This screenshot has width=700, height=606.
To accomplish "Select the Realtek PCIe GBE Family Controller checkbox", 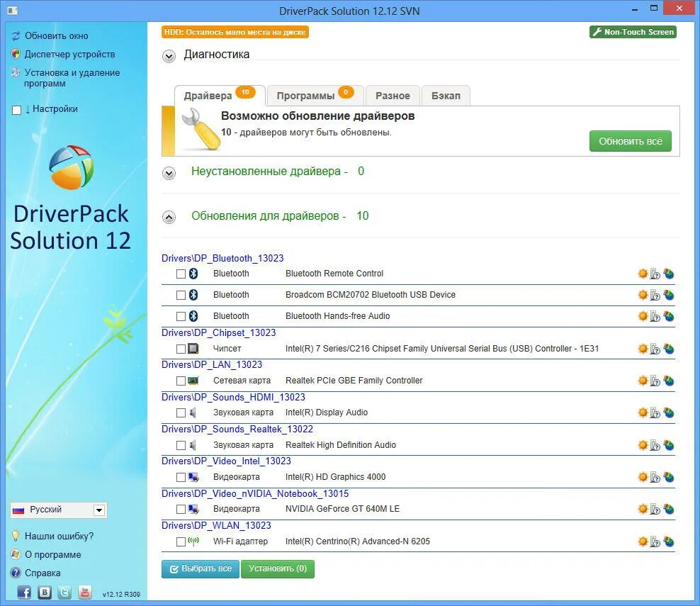I will pyautogui.click(x=181, y=381).
